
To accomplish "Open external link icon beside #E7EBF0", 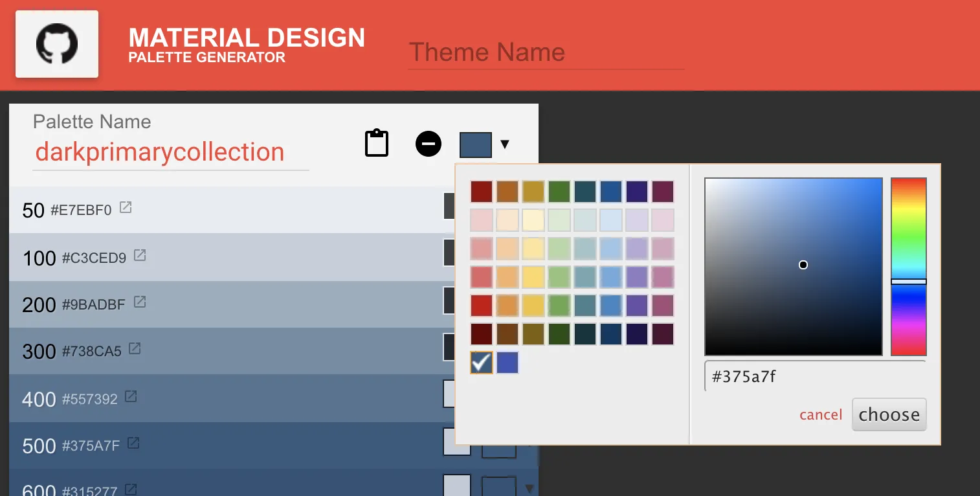I will [126, 208].
